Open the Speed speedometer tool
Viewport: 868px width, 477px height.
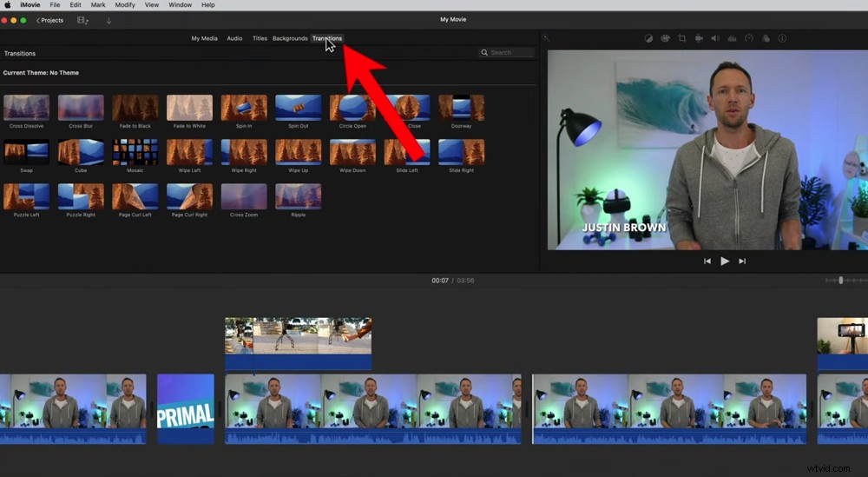pos(749,38)
